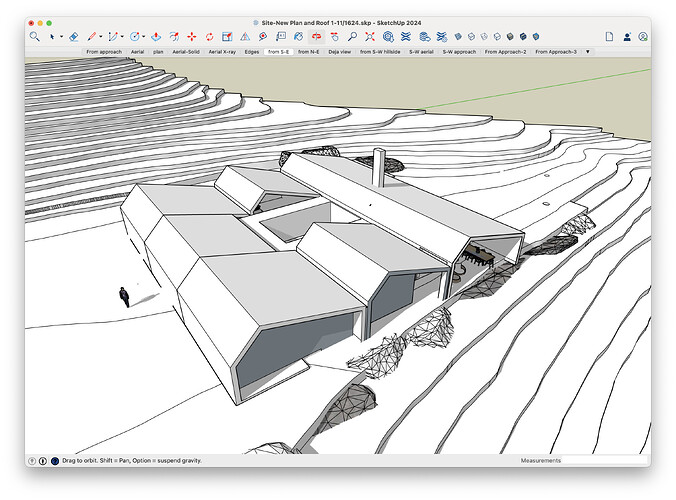Viewport: 676px width, 500px height.
Task: Switch to Shaded face style
Action: [510, 37]
